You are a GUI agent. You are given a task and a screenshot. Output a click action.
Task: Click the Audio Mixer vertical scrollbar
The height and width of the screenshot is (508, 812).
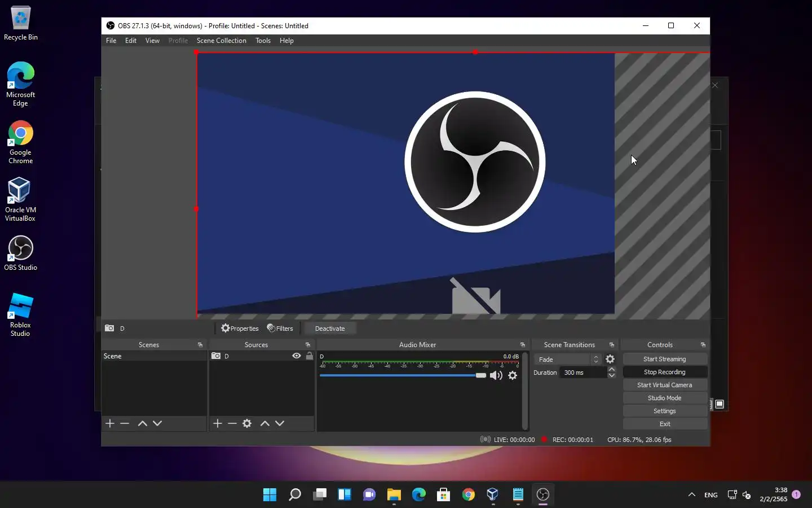[x=525, y=391]
